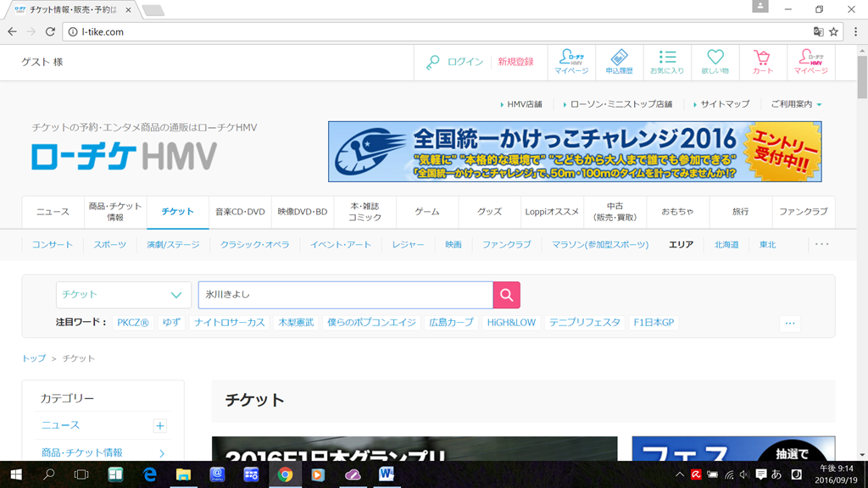Open コンサート sub-category link
The height and width of the screenshot is (488, 868).
click(52, 245)
